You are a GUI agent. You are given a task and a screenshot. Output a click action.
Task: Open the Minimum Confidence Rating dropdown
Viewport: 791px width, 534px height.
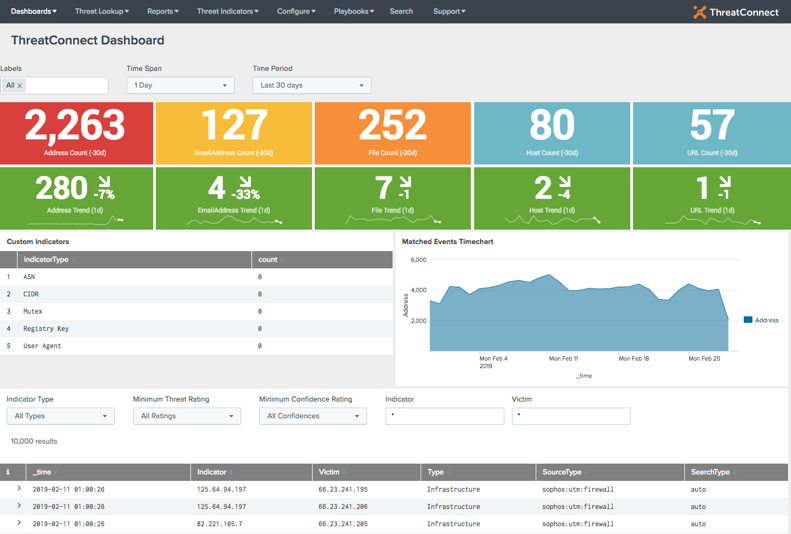pyautogui.click(x=313, y=416)
